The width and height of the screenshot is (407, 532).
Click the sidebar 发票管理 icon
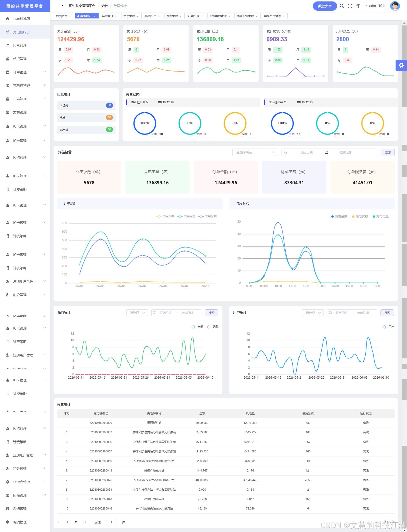tap(8, 112)
